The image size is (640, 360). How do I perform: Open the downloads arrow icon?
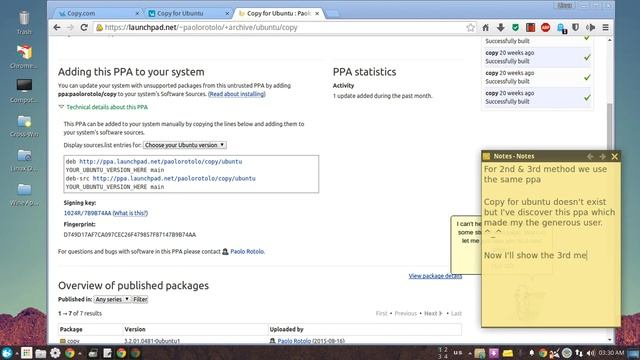[x=500, y=27]
